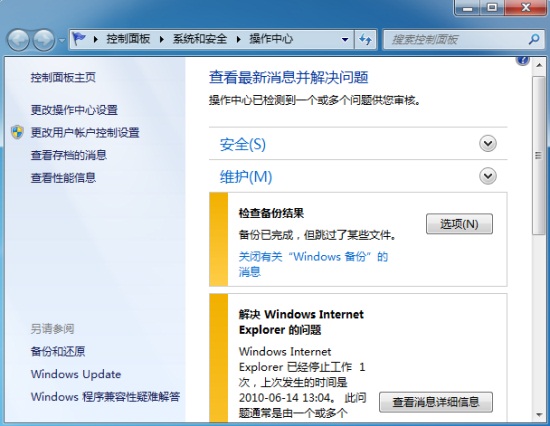This screenshot has height=426, width=550.
Task: Click the Back navigation arrow button
Action: (x=18, y=40)
